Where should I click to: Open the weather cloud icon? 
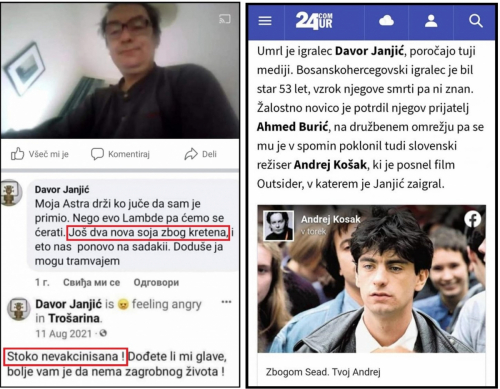point(386,21)
